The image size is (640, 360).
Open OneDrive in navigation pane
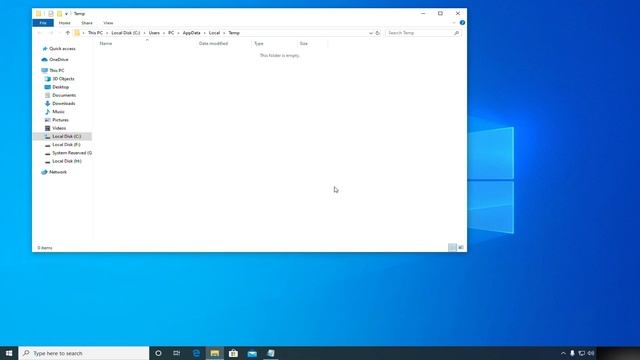[58, 60]
